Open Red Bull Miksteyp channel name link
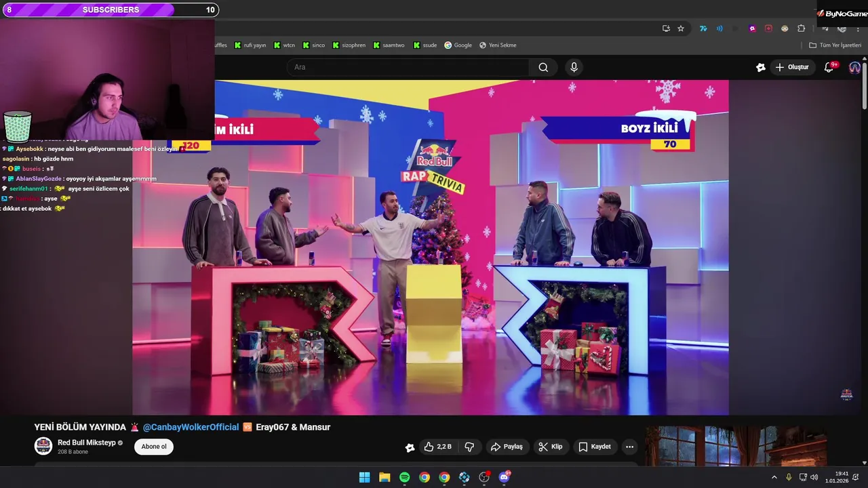Viewport: 868px width, 488px height. [x=87, y=443]
